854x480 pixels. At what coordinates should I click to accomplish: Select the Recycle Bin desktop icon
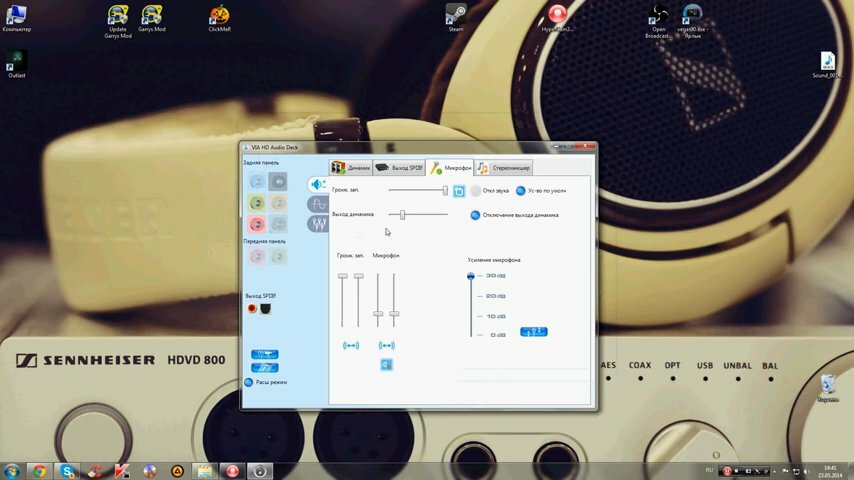point(828,388)
